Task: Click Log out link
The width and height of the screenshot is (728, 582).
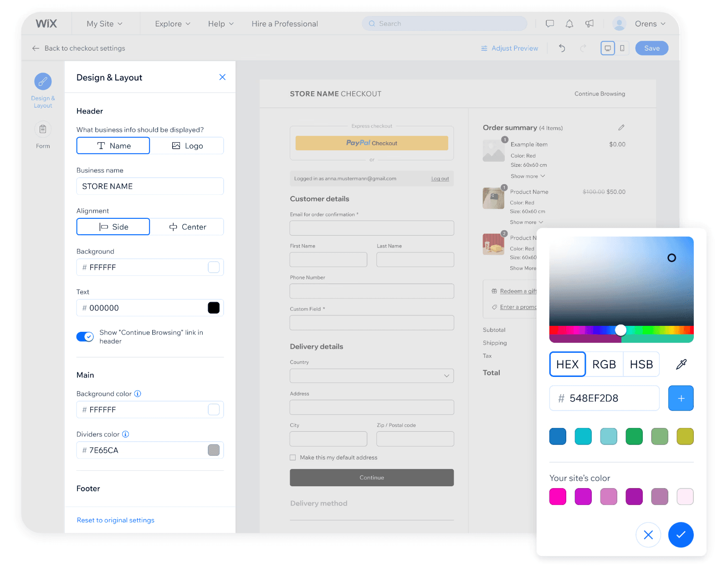Action: tap(440, 179)
